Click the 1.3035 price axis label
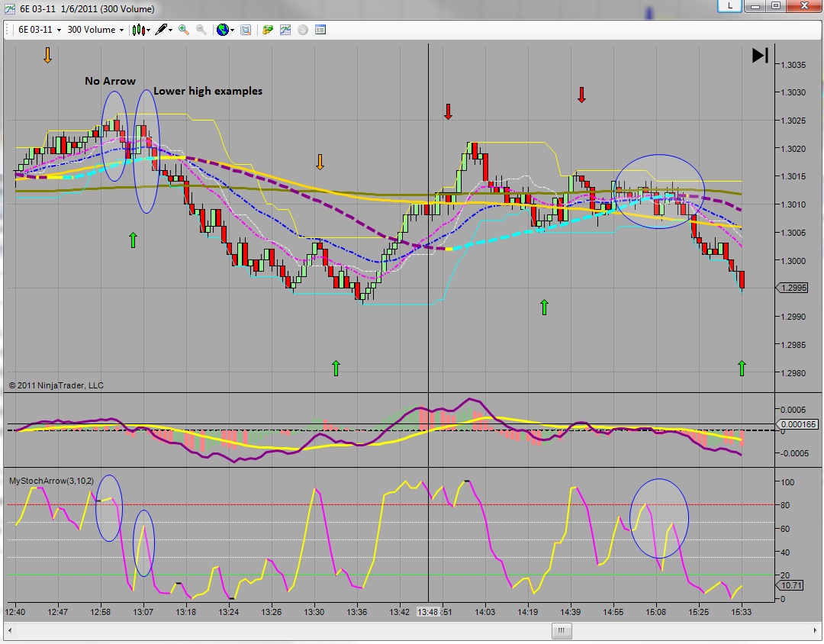The image size is (824, 644). click(x=793, y=65)
